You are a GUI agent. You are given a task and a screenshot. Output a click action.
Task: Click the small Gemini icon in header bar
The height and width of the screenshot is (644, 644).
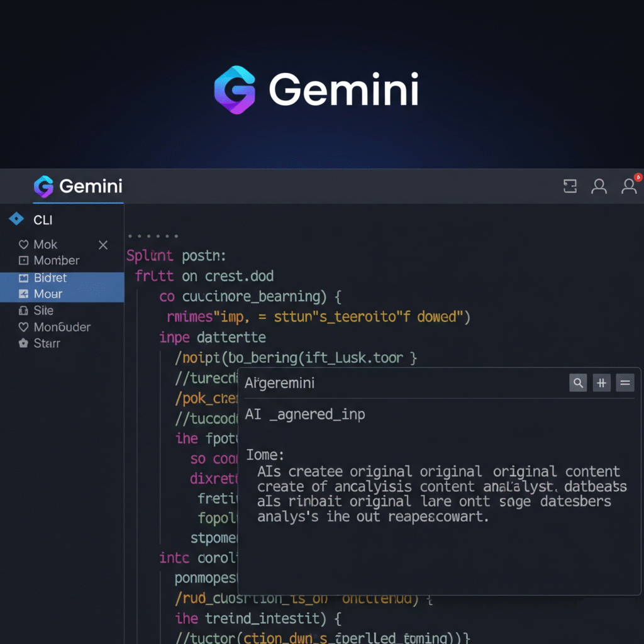coord(43,186)
